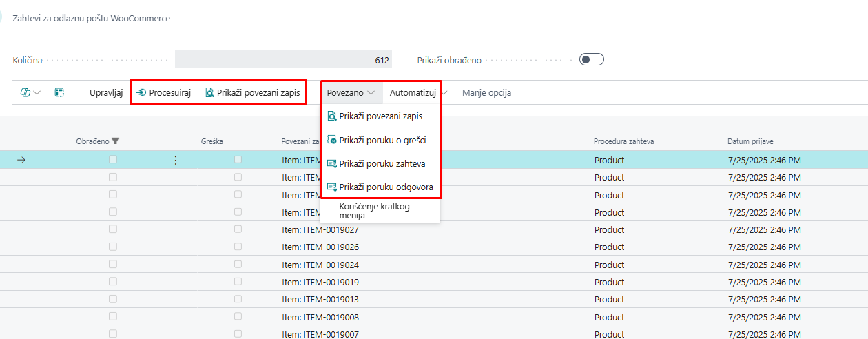Click the arrow marker of the selected row
Image resolution: width=868 pixels, height=339 pixels.
tap(21, 160)
